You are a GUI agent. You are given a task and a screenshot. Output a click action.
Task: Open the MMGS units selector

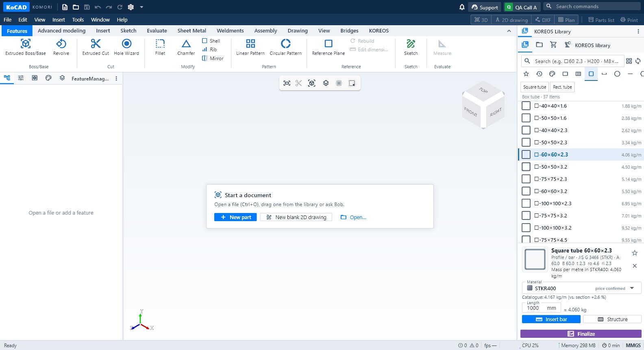tap(633, 346)
